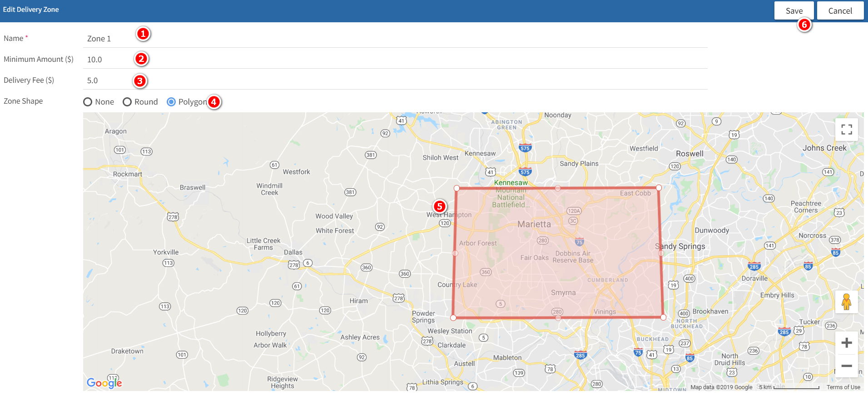This screenshot has height=406, width=868.
Task: Click the Fair Oaks label inside the zone
Action: 534,258
